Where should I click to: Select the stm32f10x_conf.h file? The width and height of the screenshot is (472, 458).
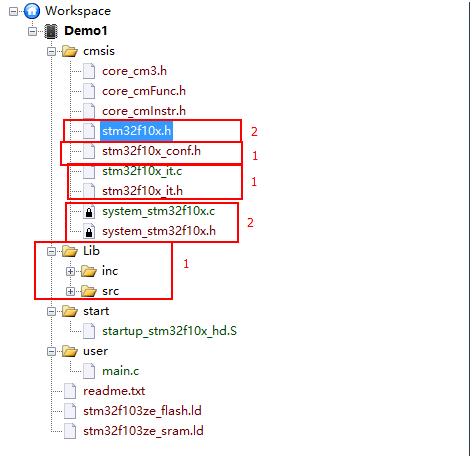click(x=151, y=151)
